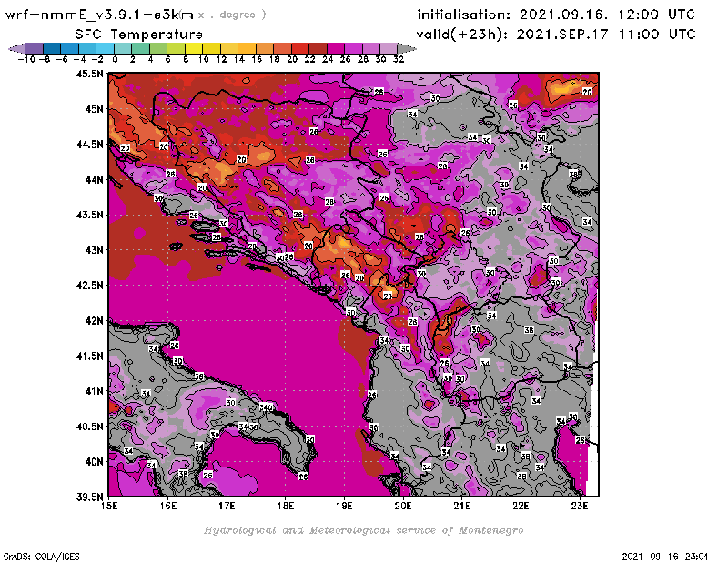Click the '39.5N' latitude axis label
The image size is (728, 562).
(x=90, y=497)
